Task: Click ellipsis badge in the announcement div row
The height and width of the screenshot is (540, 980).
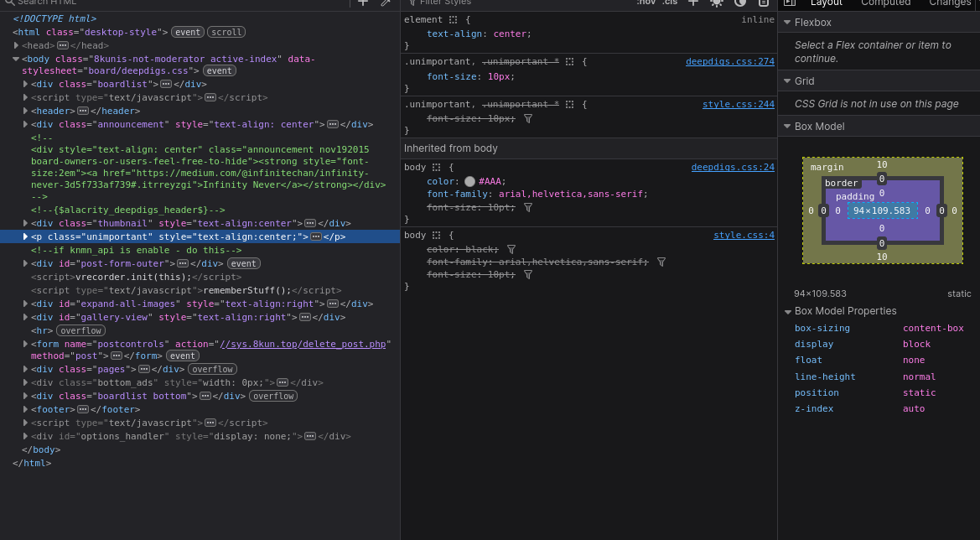Action: 333,124
